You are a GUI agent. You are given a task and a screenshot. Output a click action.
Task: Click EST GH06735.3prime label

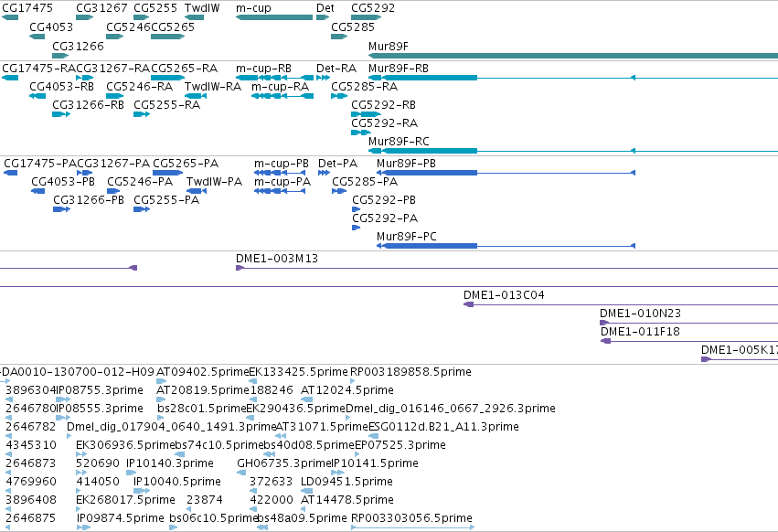coord(283,463)
